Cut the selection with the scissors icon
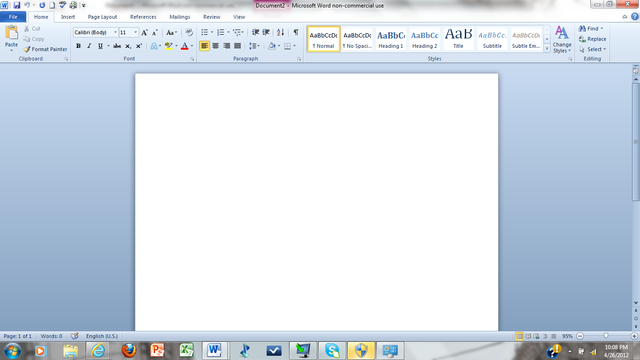Viewport: 640px width, 360px height. click(x=27, y=29)
